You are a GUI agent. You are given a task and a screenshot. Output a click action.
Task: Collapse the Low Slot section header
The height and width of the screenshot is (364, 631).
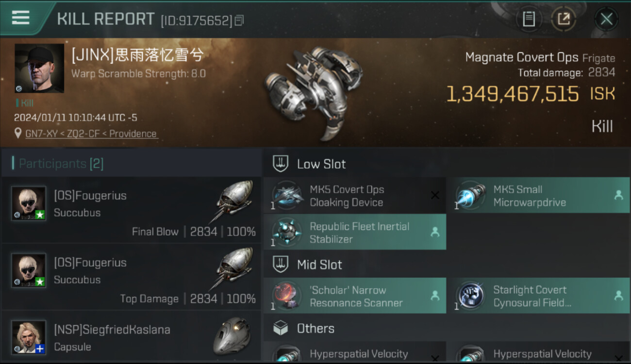[x=320, y=164]
